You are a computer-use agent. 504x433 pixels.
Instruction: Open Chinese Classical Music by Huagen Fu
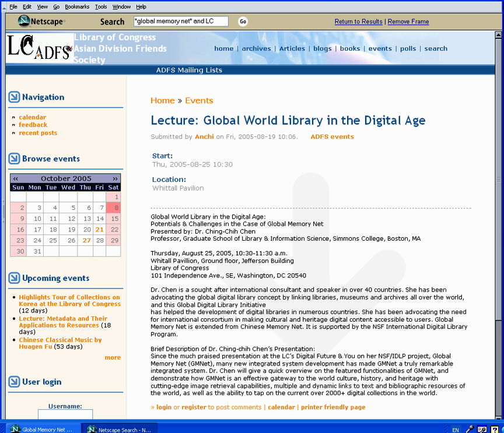point(60,343)
